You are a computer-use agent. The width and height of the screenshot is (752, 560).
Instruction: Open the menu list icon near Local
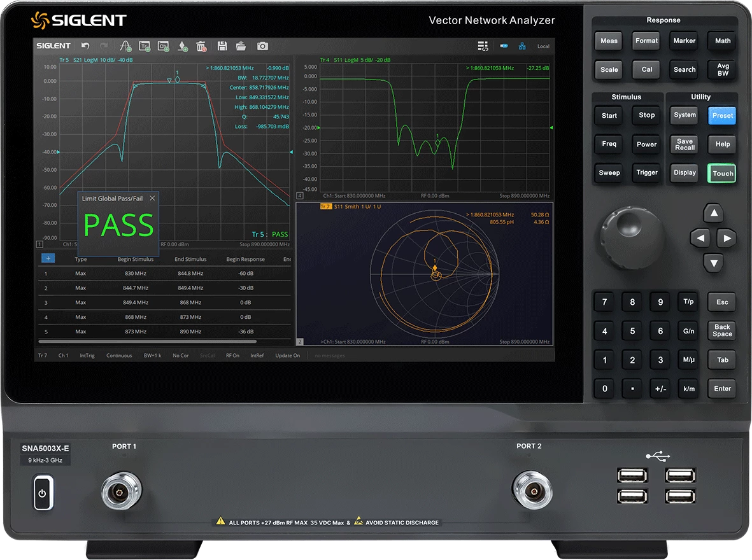pos(483,46)
